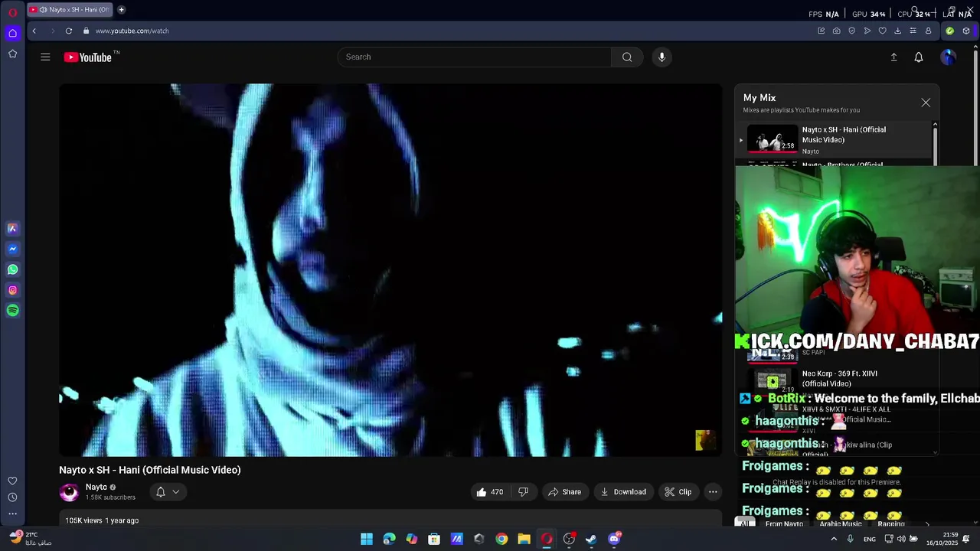Open the Opera main menu logo

click(x=12, y=12)
